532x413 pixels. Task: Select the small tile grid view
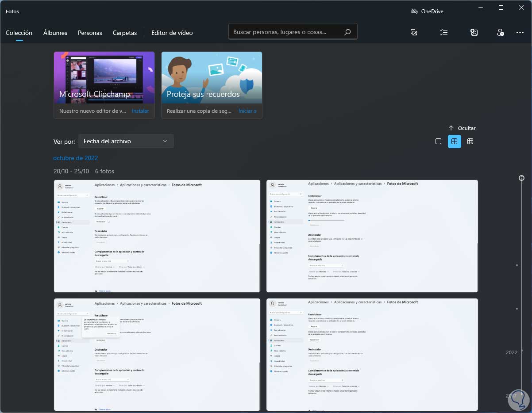coord(470,141)
